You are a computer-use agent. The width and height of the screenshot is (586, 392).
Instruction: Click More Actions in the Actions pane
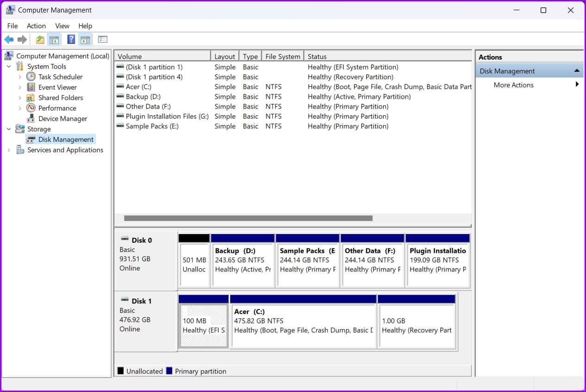tap(513, 85)
